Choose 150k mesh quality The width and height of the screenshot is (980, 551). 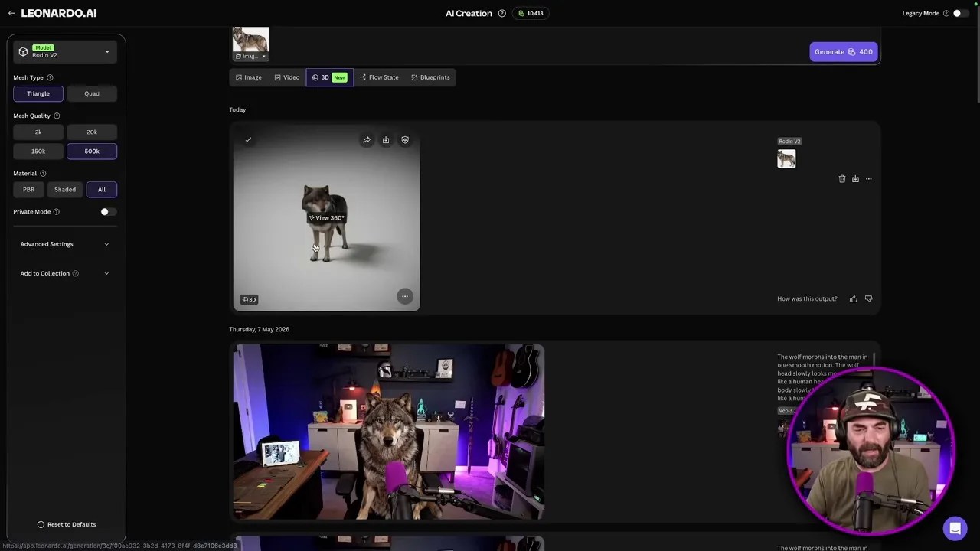click(38, 151)
